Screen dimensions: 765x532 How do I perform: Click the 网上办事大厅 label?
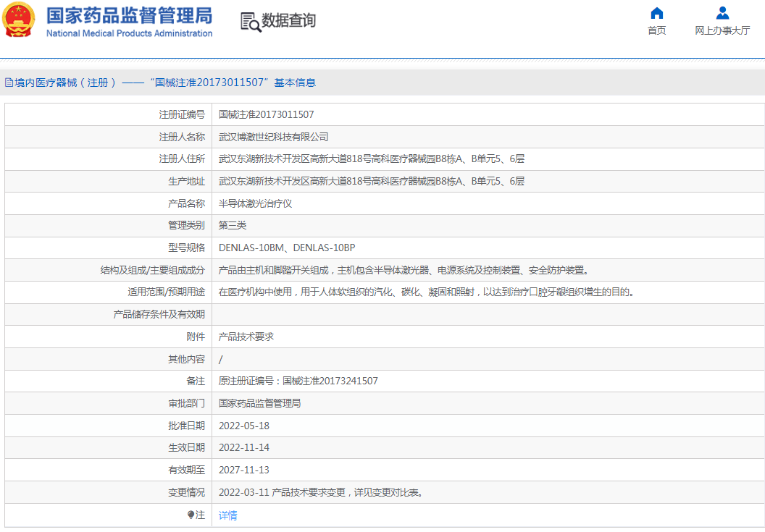click(x=722, y=30)
